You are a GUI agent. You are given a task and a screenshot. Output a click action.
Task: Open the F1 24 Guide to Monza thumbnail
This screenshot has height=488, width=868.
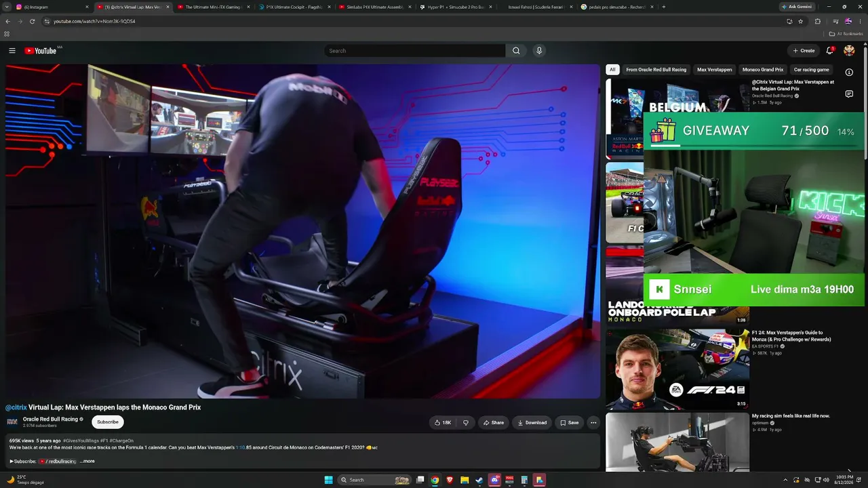pyautogui.click(x=677, y=369)
